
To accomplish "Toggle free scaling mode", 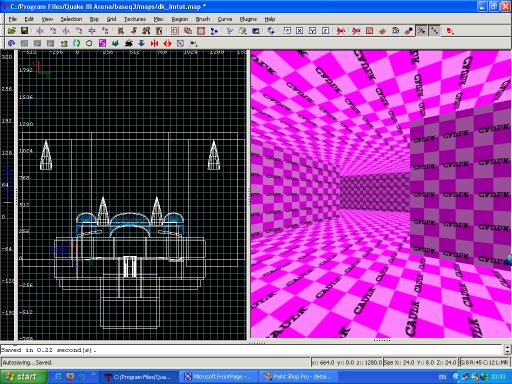I will tap(287, 31).
